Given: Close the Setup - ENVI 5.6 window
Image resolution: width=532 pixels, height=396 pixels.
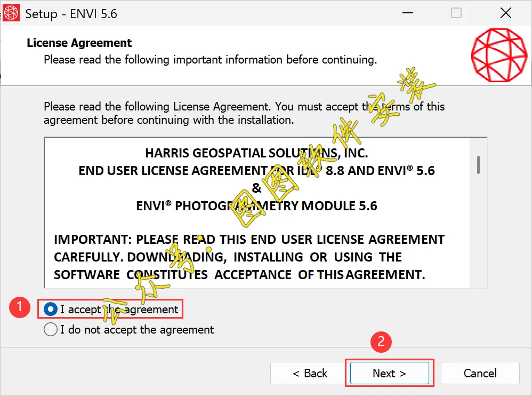Looking at the screenshot, I should (x=505, y=13).
